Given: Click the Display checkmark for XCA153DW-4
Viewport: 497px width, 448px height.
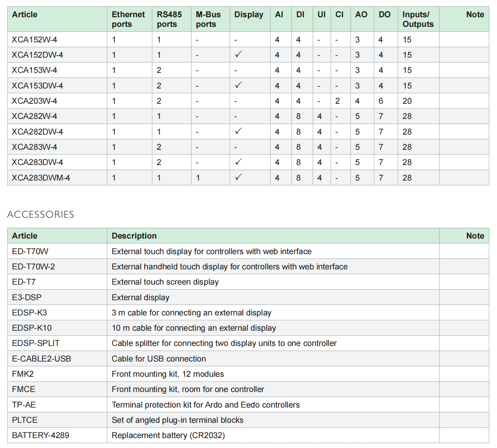Looking at the screenshot, I should coord(238,85).
